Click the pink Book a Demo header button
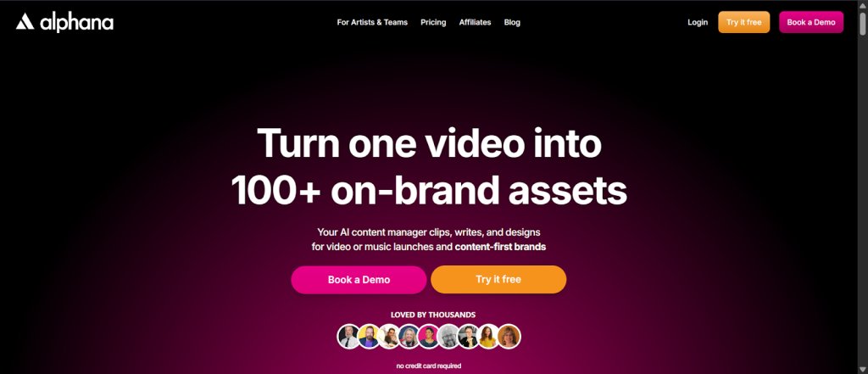 tap(811, 22)
